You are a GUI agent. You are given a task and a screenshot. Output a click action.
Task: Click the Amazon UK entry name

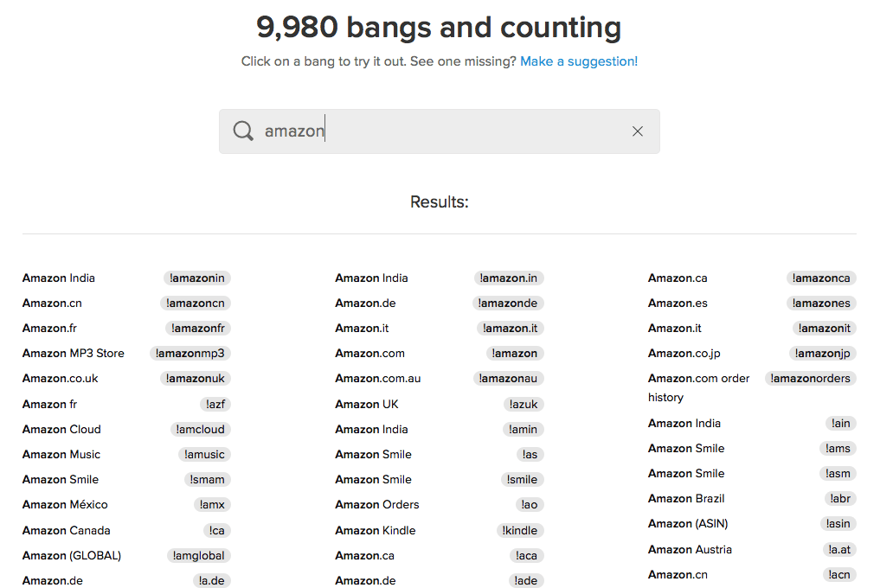coord(367,404)
